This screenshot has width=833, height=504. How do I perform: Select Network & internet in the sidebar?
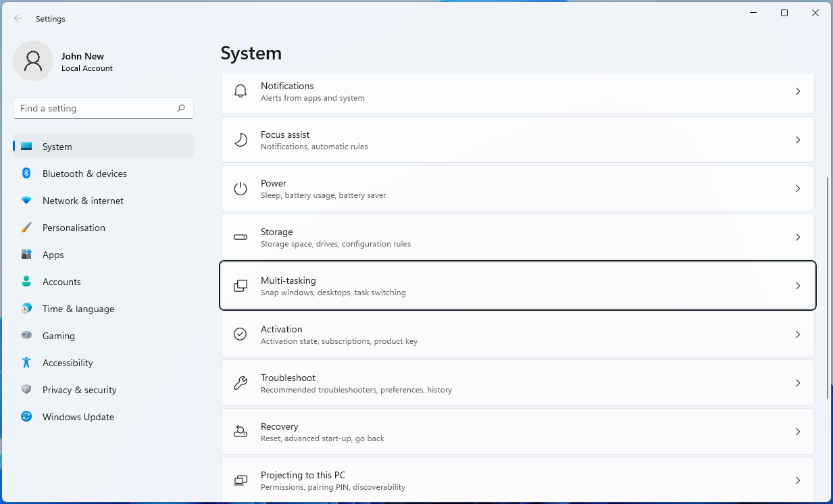click(x=82, y=201)
